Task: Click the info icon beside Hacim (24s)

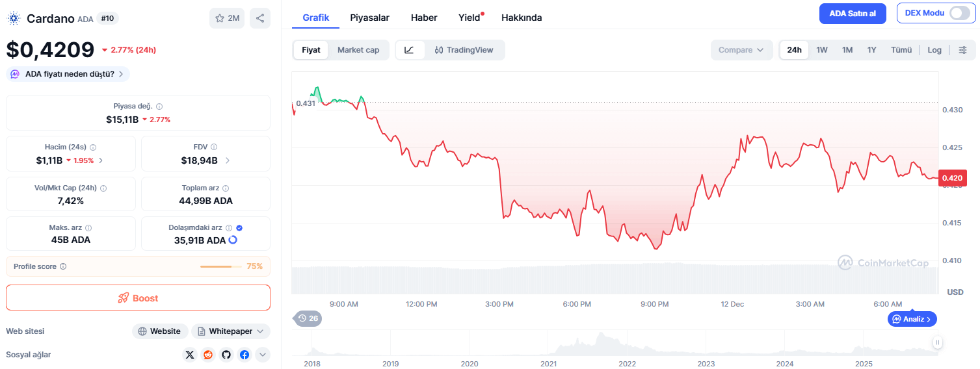Action: click(93, 147)
